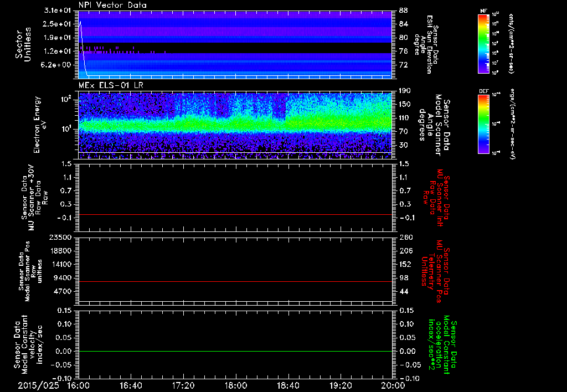Click the 44 telemetry tick label
Screen dimensions: 567x392
404,291
